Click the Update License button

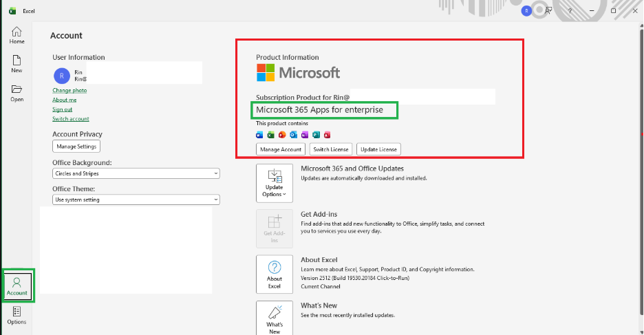click(378, 149)
